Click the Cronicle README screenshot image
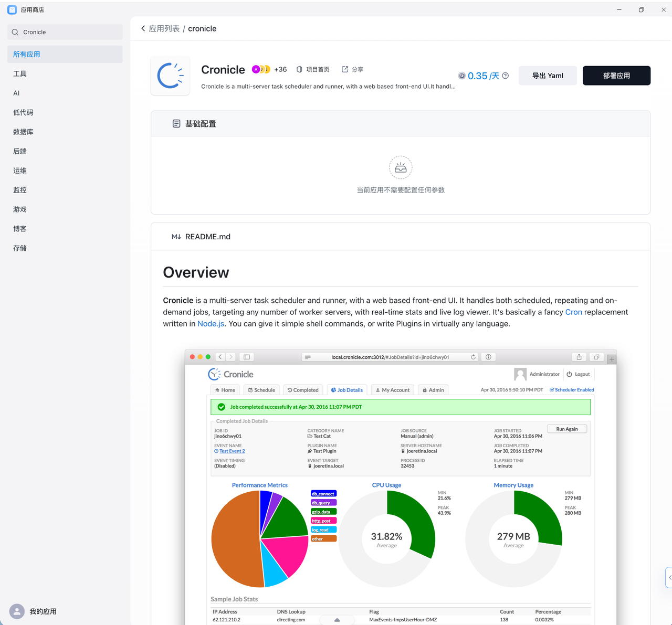Image resolution: width=672 pixels, height=625 pixels. [x=401, y=487]
